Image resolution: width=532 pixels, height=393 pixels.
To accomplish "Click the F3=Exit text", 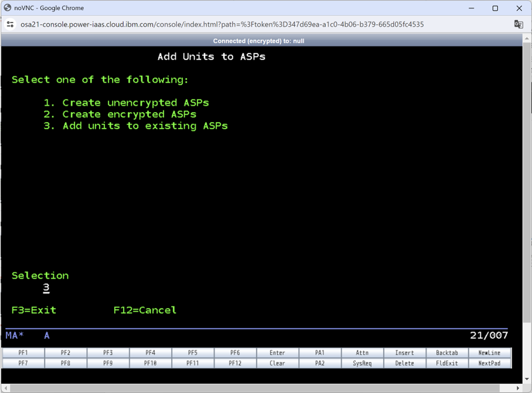I will coord(34,310).
